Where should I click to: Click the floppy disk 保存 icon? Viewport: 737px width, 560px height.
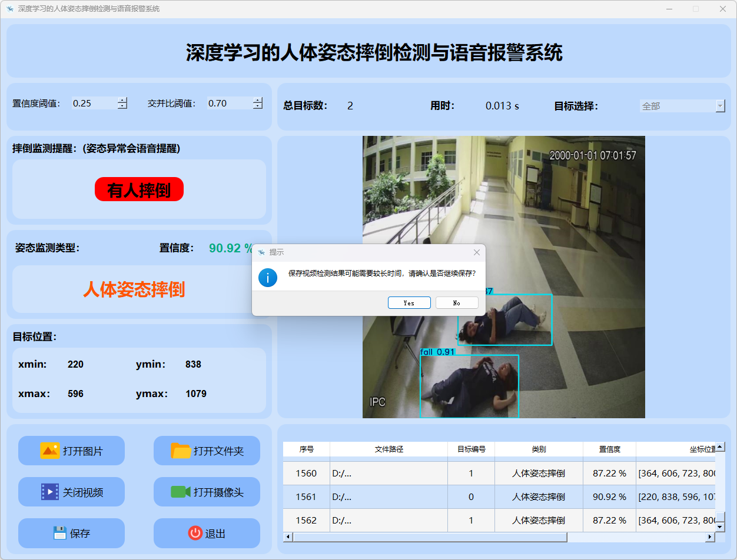coord(59,533)
